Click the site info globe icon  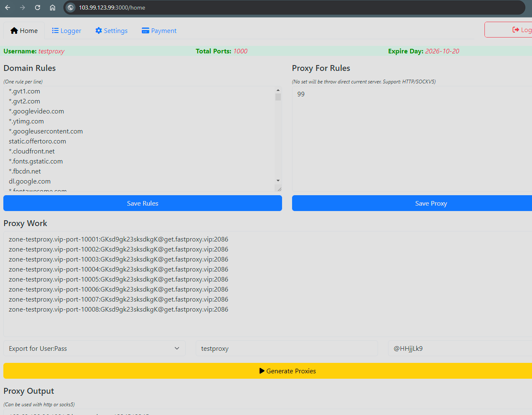(71, 8)
